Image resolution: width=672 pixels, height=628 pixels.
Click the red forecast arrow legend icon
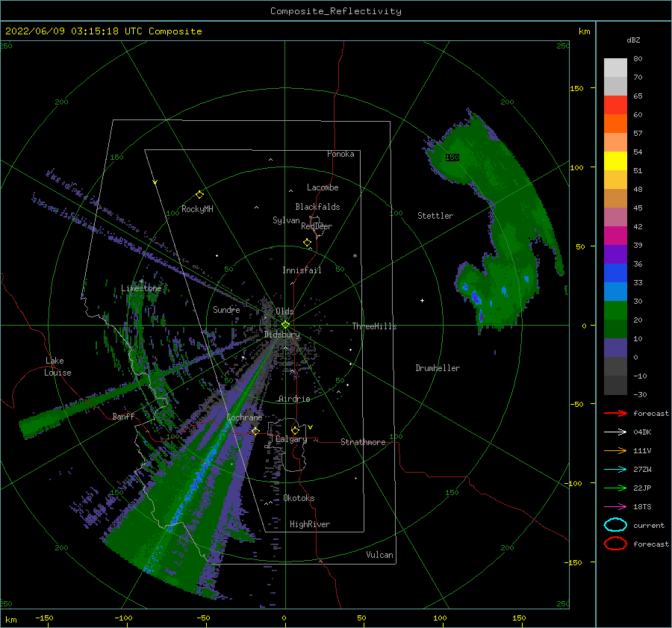(x=615, y=413)
